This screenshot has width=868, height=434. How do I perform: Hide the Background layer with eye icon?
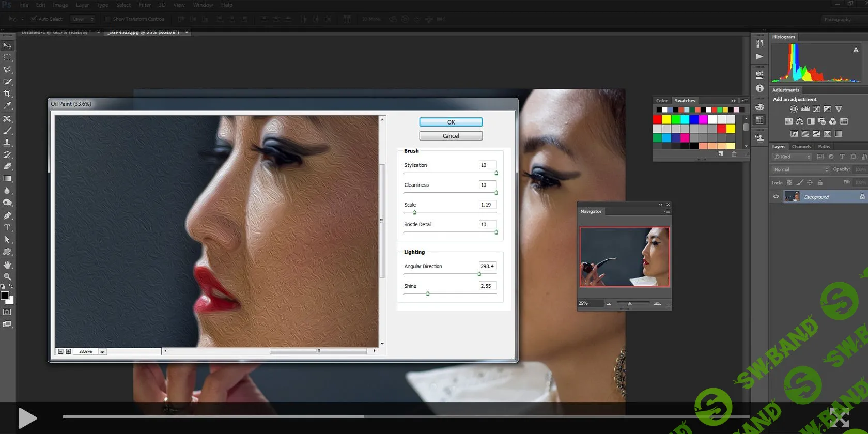776,197
